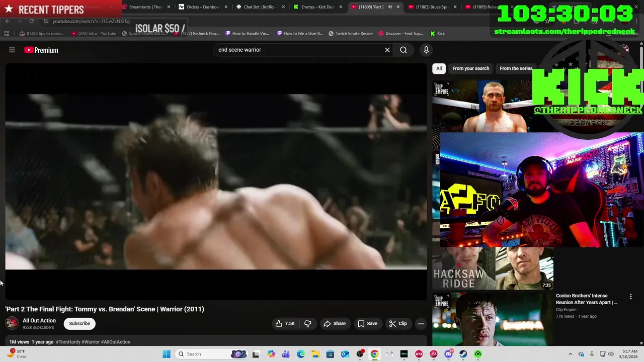This screenshot has height=362, width=644.
Task: Subscribe to All Out Action
Action: coord(79,323)
